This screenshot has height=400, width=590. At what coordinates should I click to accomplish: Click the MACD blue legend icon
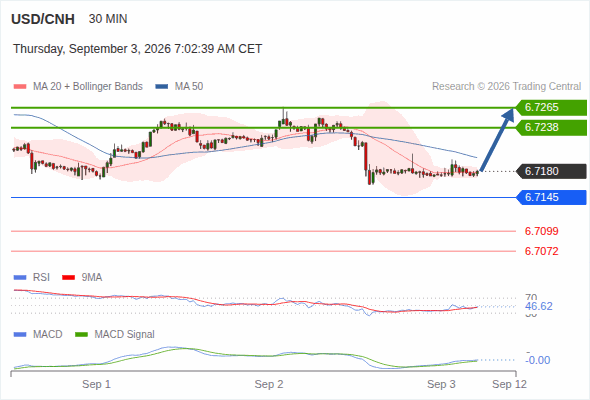[x=20, y=335]
